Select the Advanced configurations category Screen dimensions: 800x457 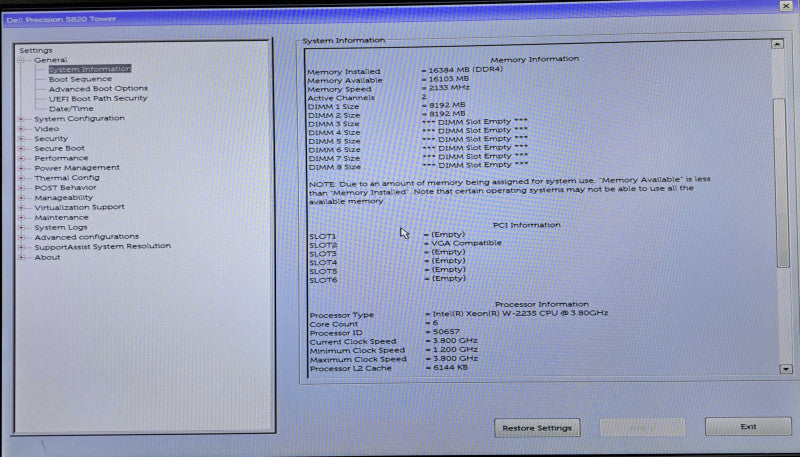tap(86, 237)
